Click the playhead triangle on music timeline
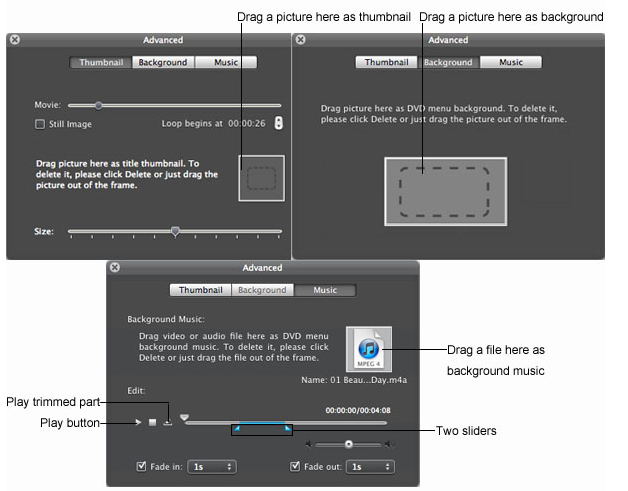628x491 pixels. click(x=184, y=418)
